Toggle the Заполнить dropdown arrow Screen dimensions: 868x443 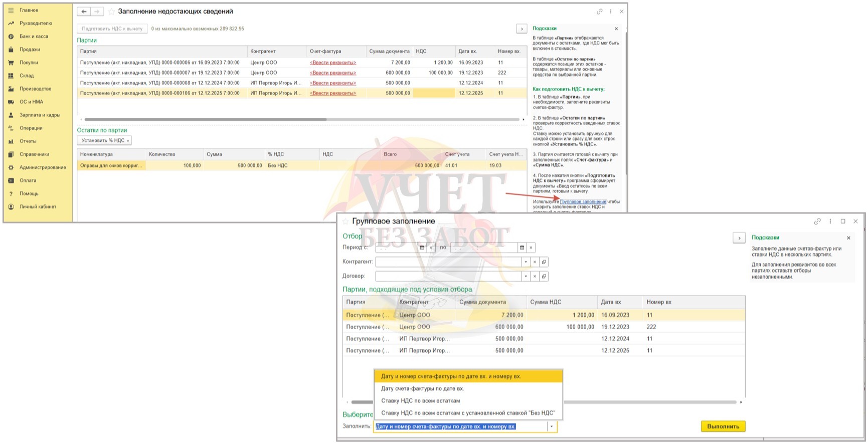552,426
